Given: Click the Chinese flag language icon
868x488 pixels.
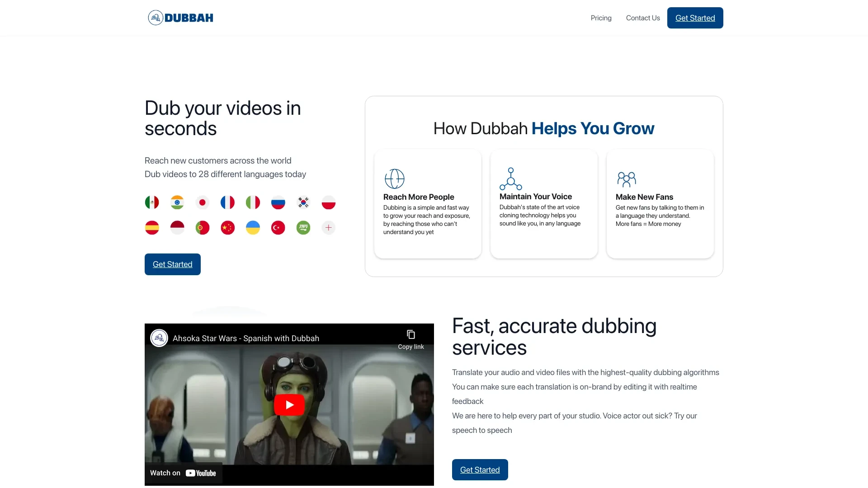Looking at the screenshot, I should pyautogui.click(x=227, y=227).
